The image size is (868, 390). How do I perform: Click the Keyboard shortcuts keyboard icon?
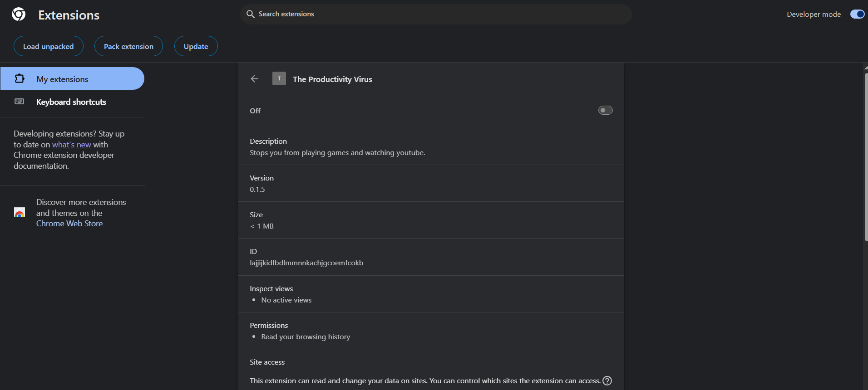pos(20,102)
